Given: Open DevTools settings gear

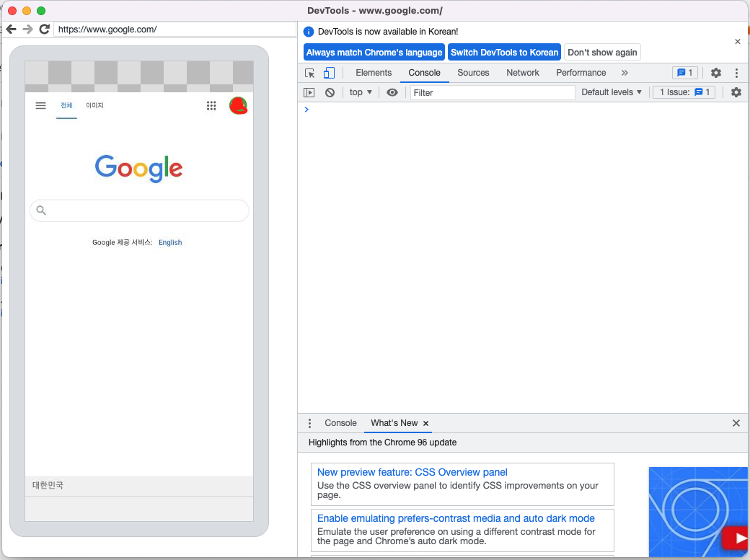Looking at the screenshot, I should coord(716,73).
